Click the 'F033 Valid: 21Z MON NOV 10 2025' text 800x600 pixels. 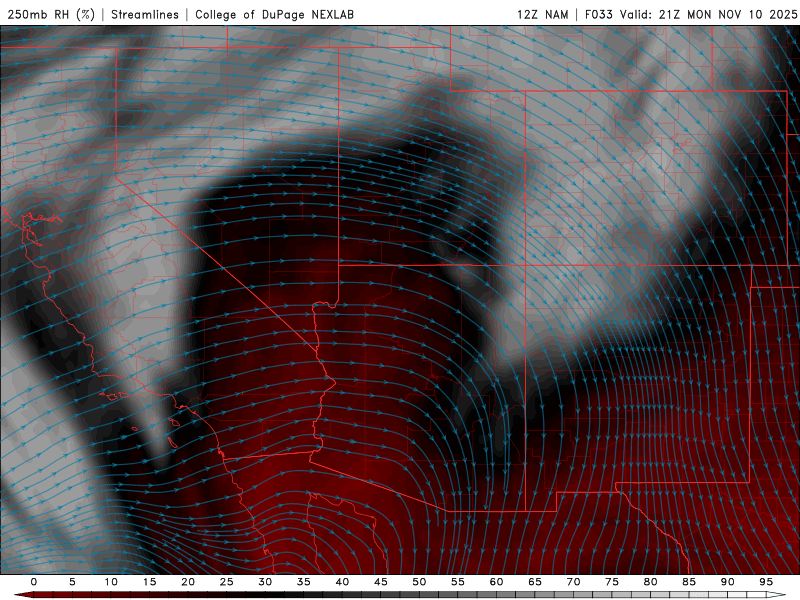click(691, 15)
